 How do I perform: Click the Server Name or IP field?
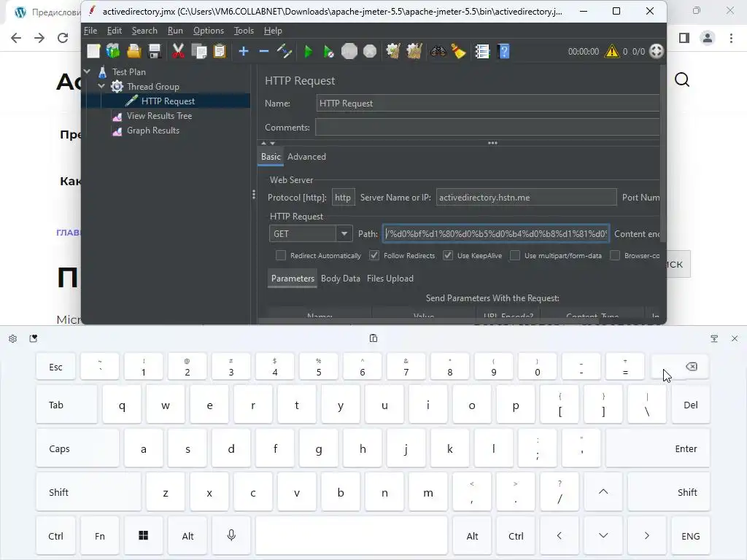[526, 197]
